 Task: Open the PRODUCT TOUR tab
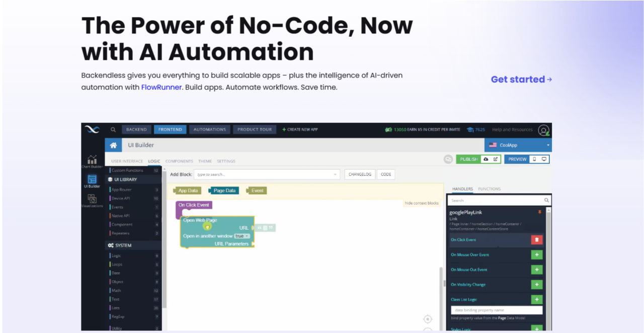tap(255, 129)
